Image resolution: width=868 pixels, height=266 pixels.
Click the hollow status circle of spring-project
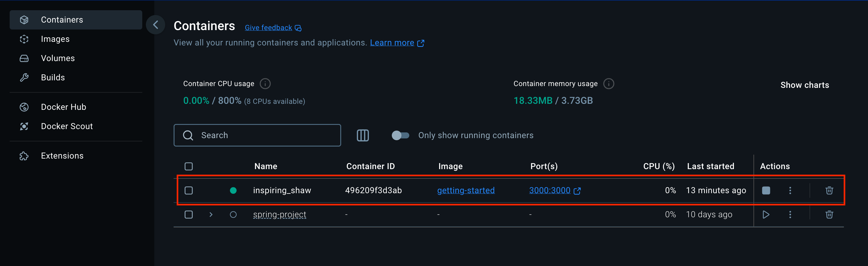(x=233, y=215)
